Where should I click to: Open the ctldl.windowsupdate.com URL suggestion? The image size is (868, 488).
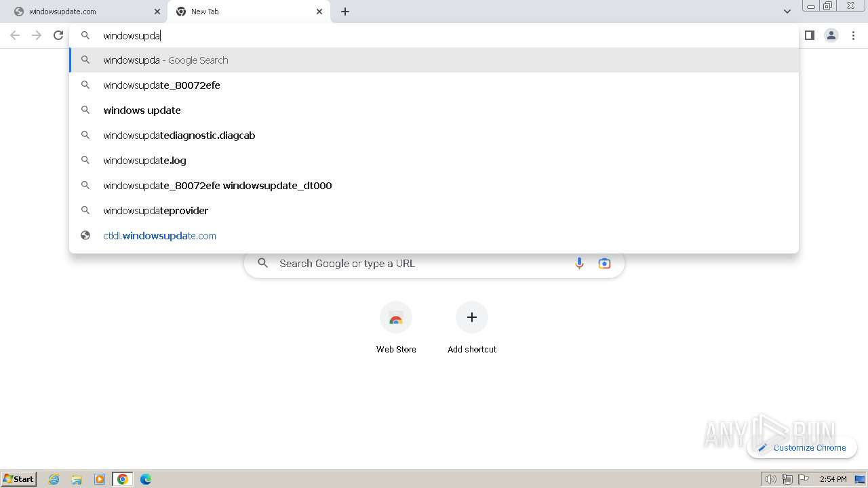tap(434, 236)
